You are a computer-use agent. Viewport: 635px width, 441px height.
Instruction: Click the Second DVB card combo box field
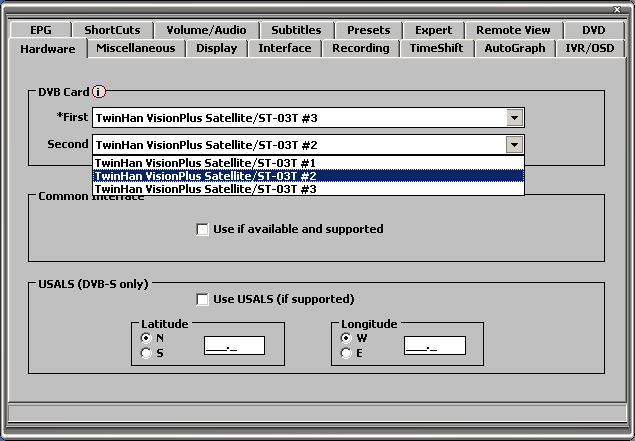tap(308, 145)
